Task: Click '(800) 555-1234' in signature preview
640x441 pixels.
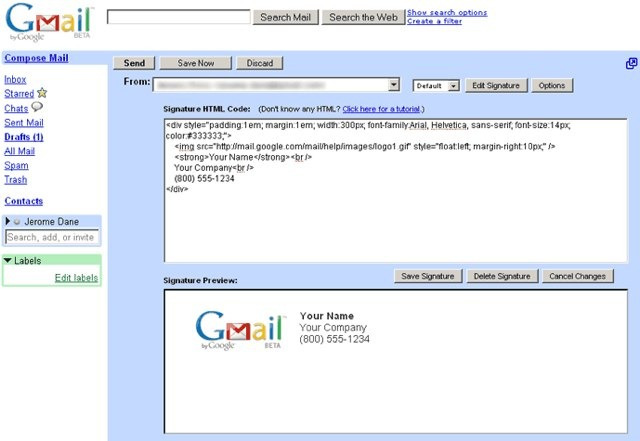Action: (334, 339)
